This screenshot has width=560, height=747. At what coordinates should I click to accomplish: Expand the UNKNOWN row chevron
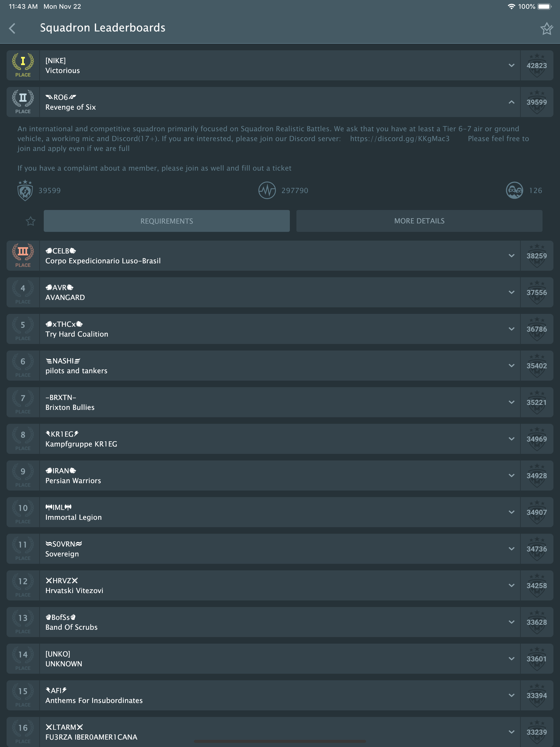tap(511, 658)
